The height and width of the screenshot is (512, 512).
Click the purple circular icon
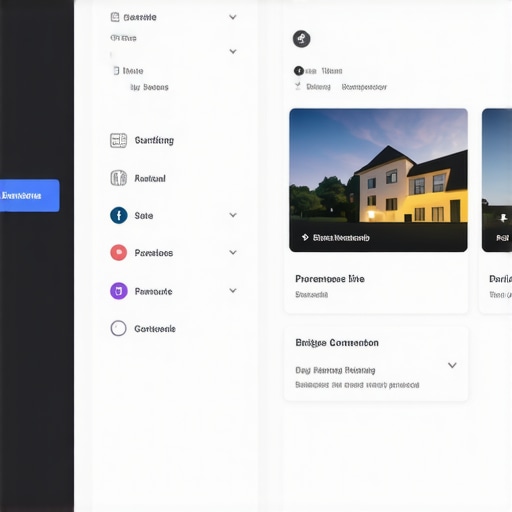click(x=119, y=291)
